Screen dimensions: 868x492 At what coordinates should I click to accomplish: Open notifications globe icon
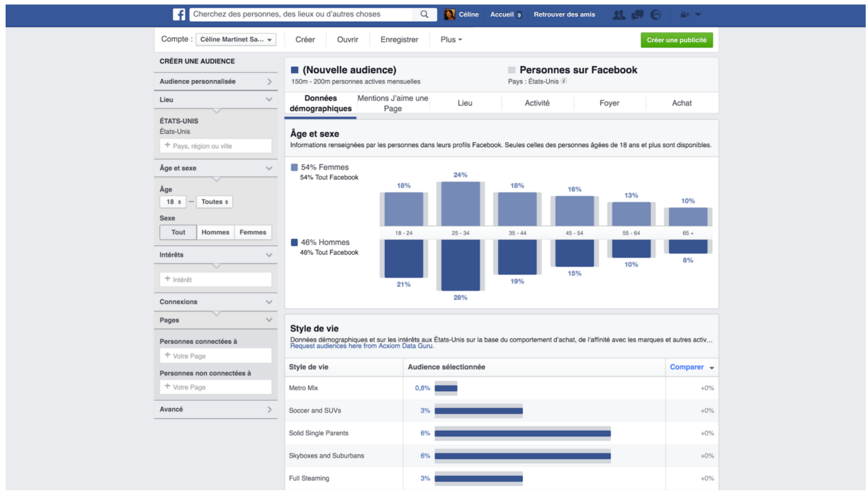click(655, 15)
